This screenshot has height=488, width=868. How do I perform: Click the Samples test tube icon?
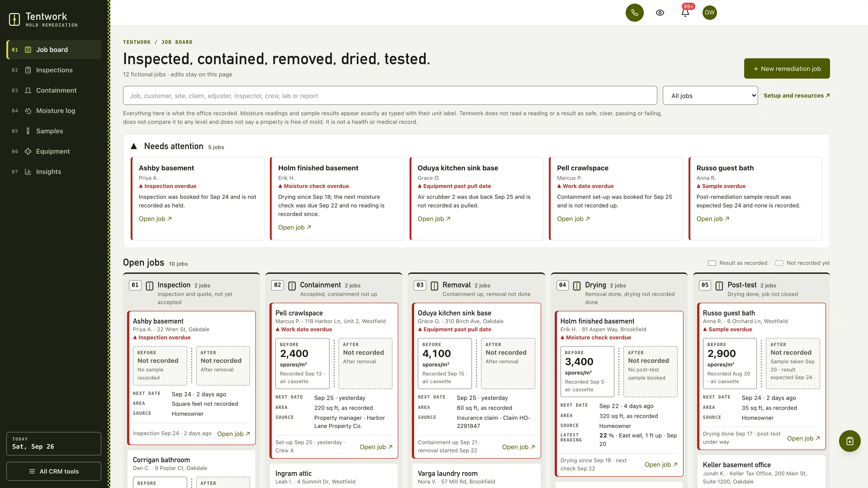tap(28, 131)
